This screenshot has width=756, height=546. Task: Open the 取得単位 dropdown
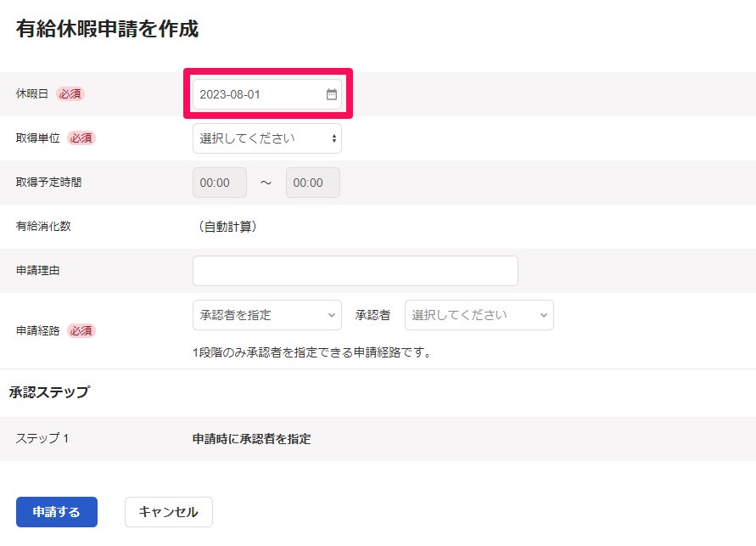click(266, 138)
